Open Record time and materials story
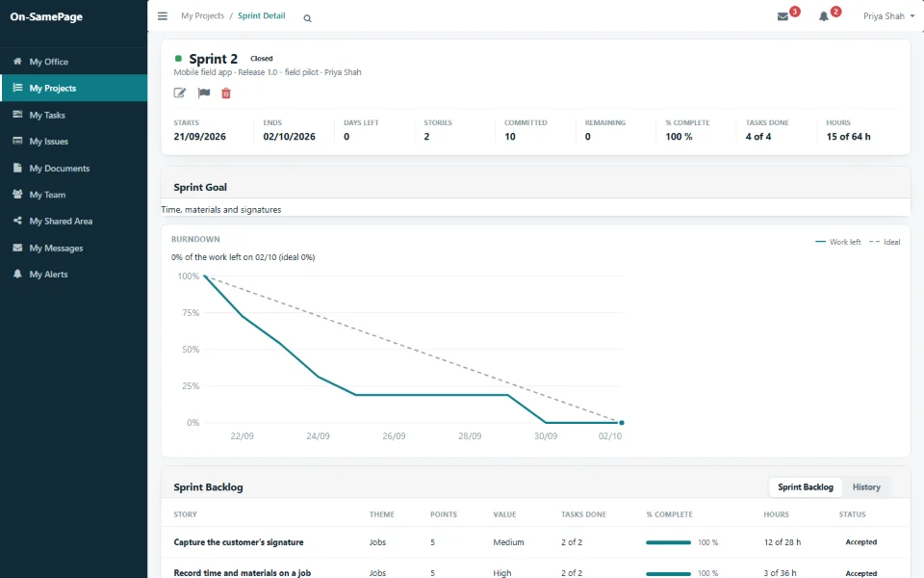The image size is (924, 578). tap(243, 572)
